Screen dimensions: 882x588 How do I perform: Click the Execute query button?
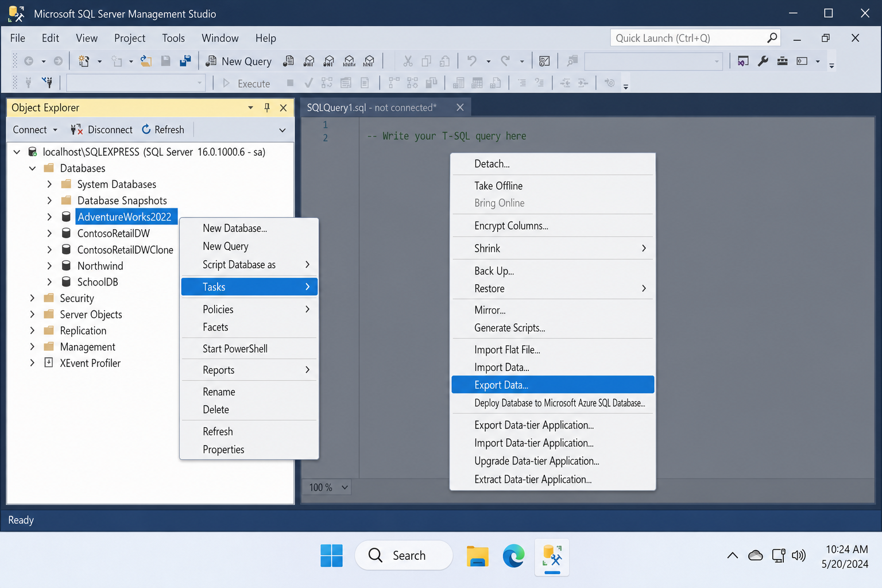coord(246,83)
